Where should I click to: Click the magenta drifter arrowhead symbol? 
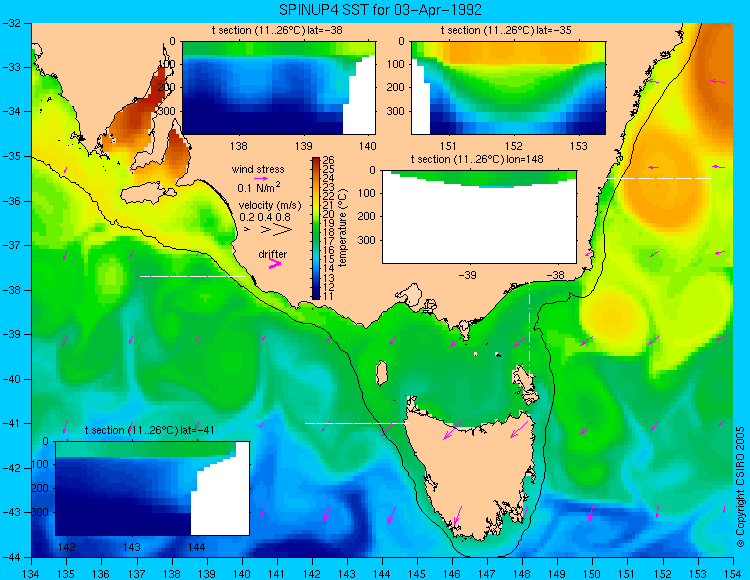[275, 263]
